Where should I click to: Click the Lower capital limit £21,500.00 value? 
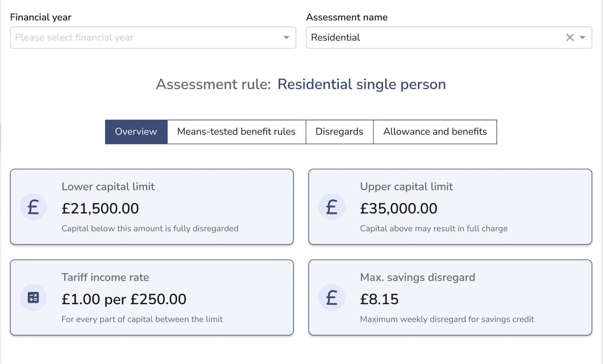tap(100, 208)
